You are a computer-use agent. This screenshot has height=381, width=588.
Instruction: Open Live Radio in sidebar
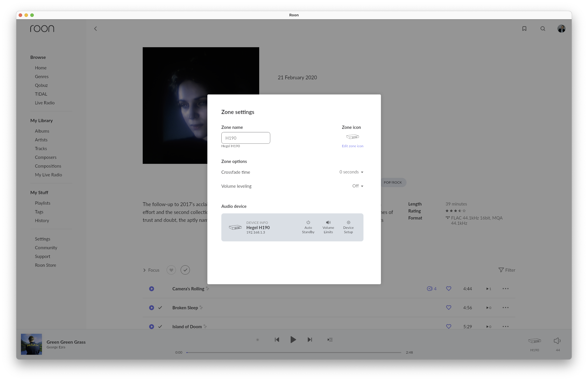(45, 103)
